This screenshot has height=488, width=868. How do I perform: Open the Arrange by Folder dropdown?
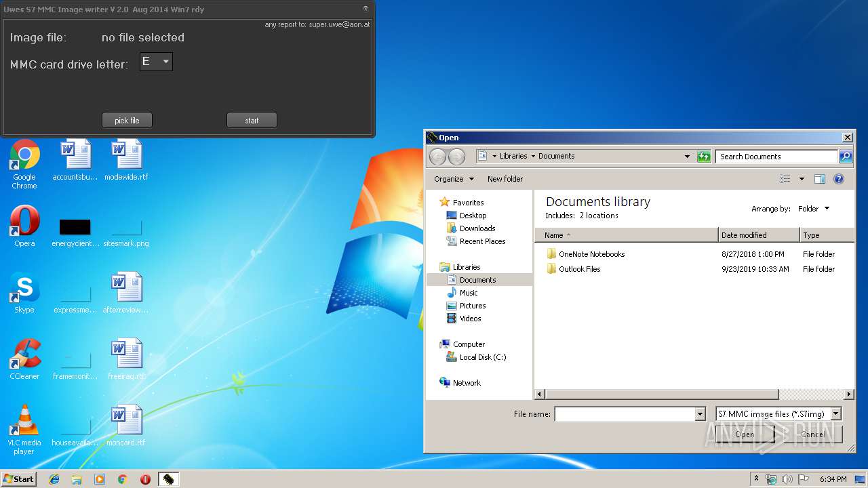813,209
